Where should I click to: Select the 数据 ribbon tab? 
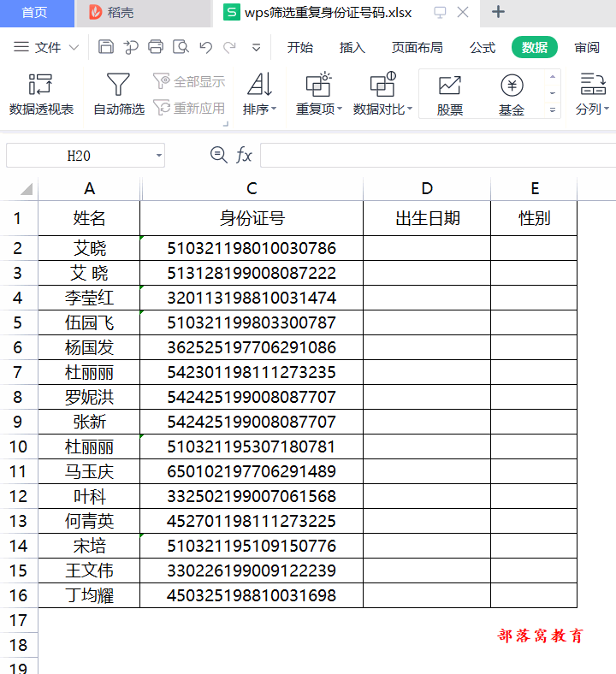point(535,47)
